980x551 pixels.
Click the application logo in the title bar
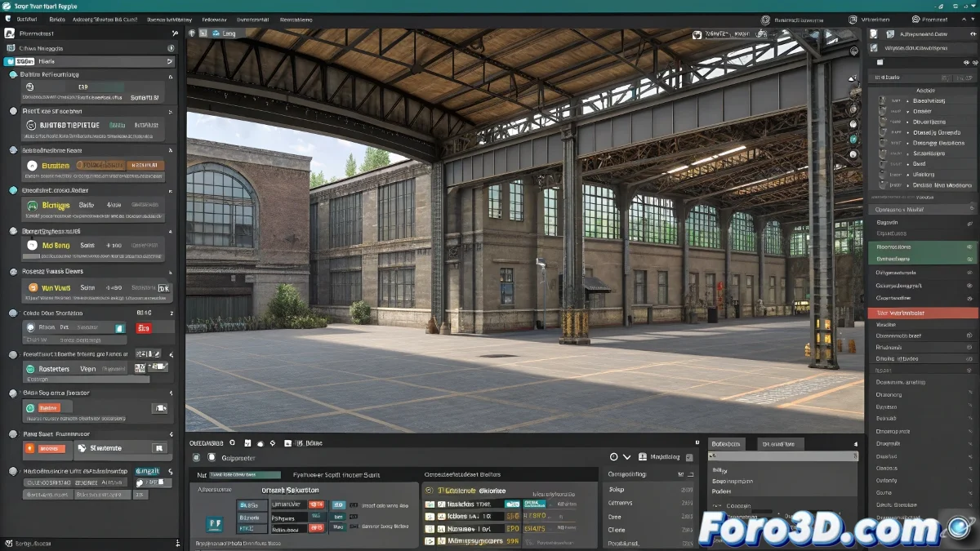(7, 5)
